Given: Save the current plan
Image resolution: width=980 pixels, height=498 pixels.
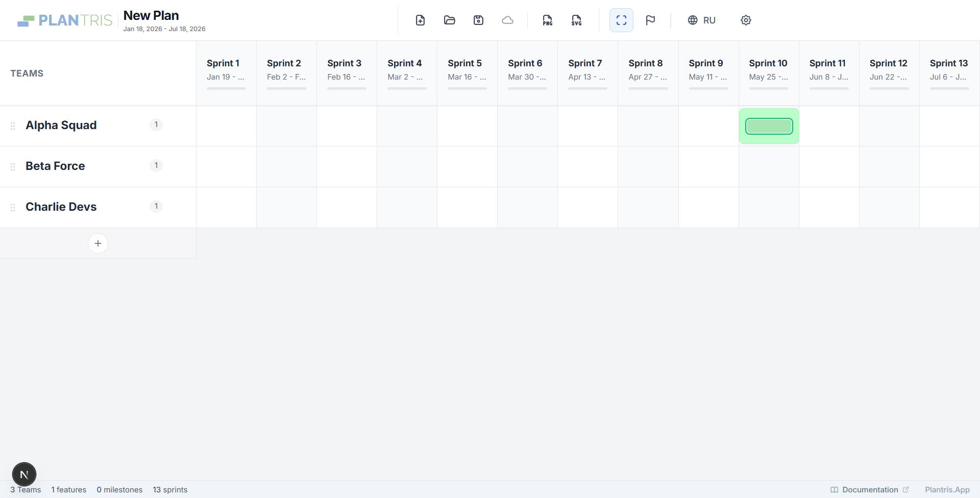Looking at the screenshot, I should 478,20.
